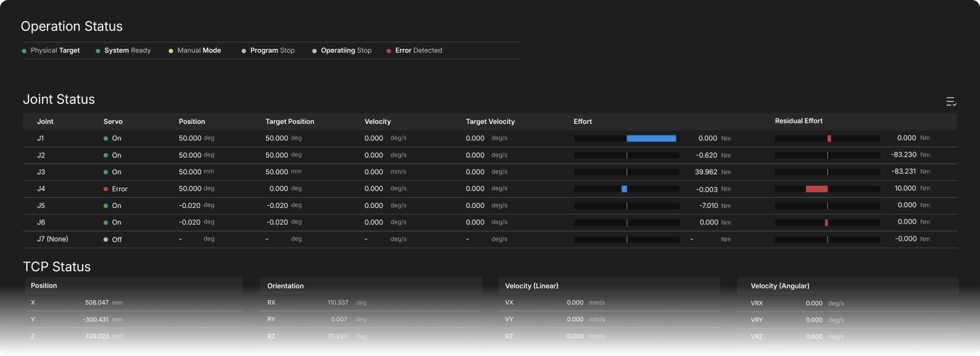
Task: Click J4 residual effort value 10.000
Action: 906,188
